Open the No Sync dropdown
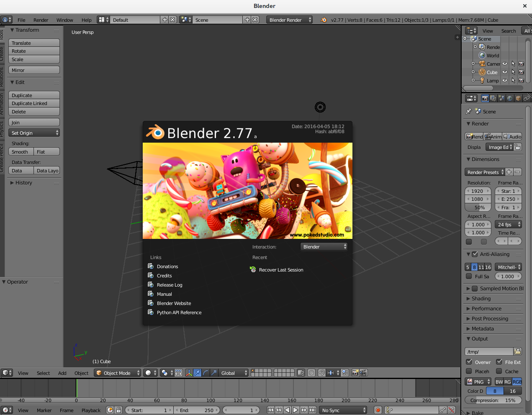532x415 pixels. (x=343, y=410)
